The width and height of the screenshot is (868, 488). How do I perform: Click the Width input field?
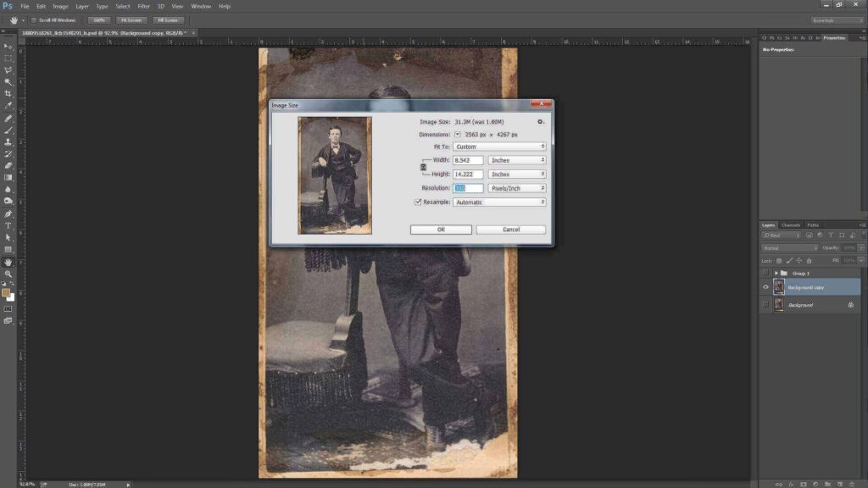[x=469, y=160]
